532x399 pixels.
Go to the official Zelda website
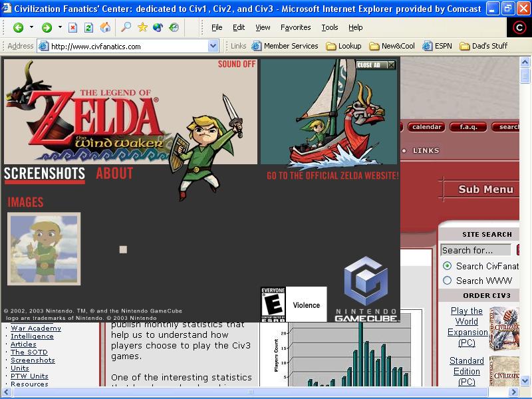coord(332,176)
